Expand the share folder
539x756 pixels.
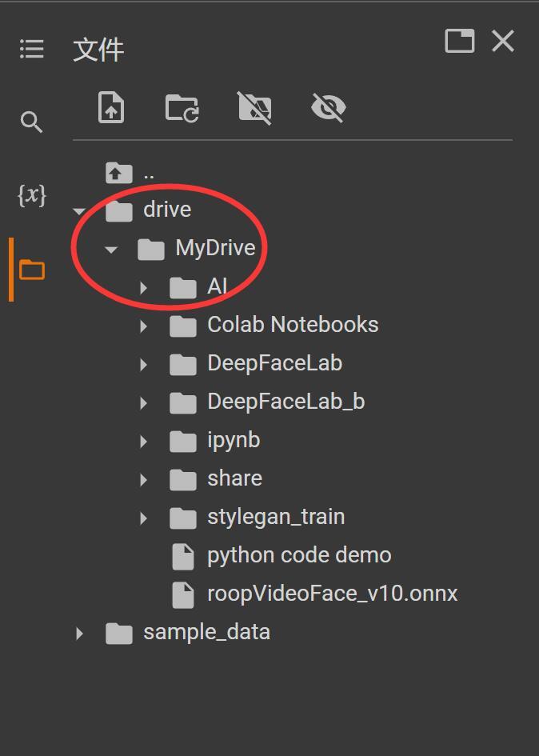click(x=143, y=480)
